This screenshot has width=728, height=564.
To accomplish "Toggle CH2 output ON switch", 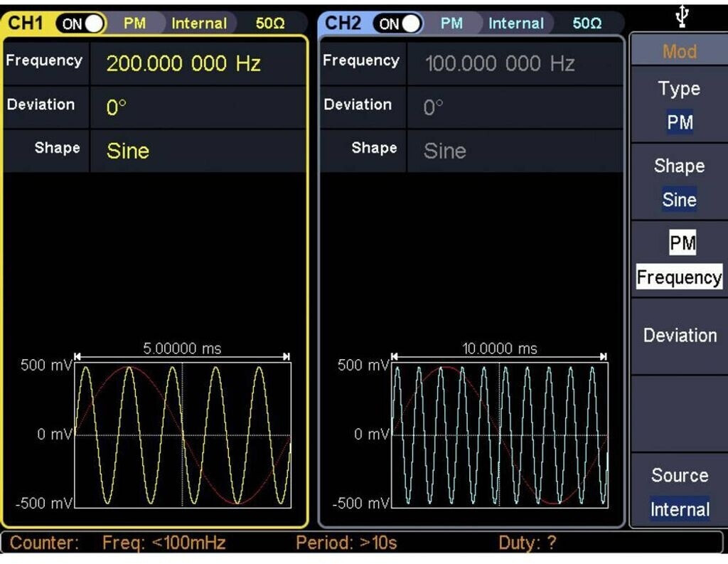I will 398,23.
